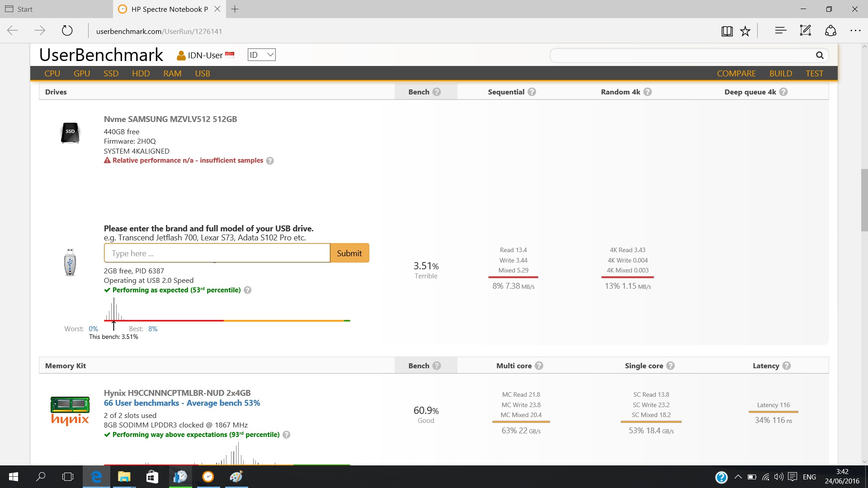Click the page vertical scrollbar thumb

[x=864, y=199]
